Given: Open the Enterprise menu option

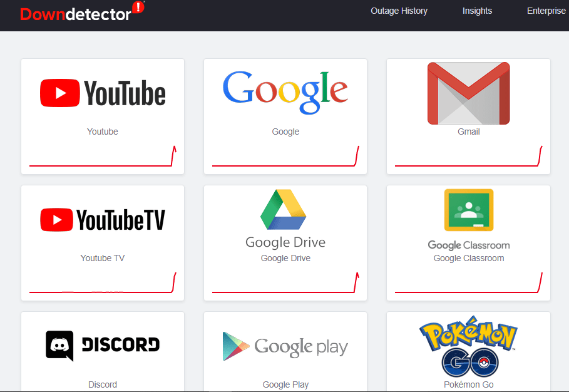Looking at the screenshot, I should (x=546, y=11).
